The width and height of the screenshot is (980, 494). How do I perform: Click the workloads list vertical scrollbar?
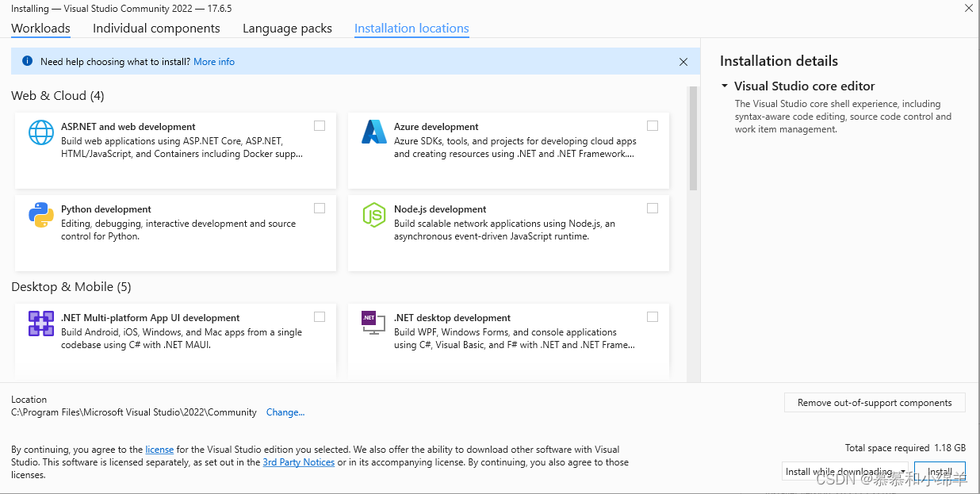694,139
